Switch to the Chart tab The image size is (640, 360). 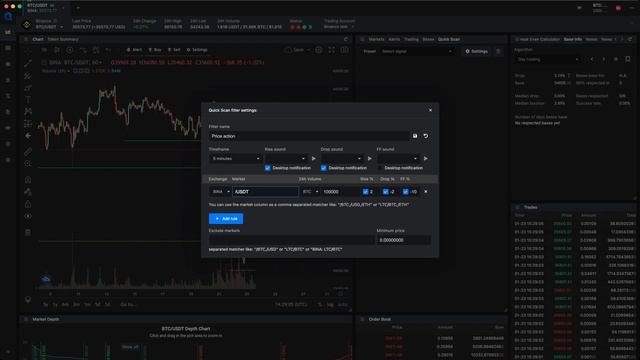pos(38,39)
